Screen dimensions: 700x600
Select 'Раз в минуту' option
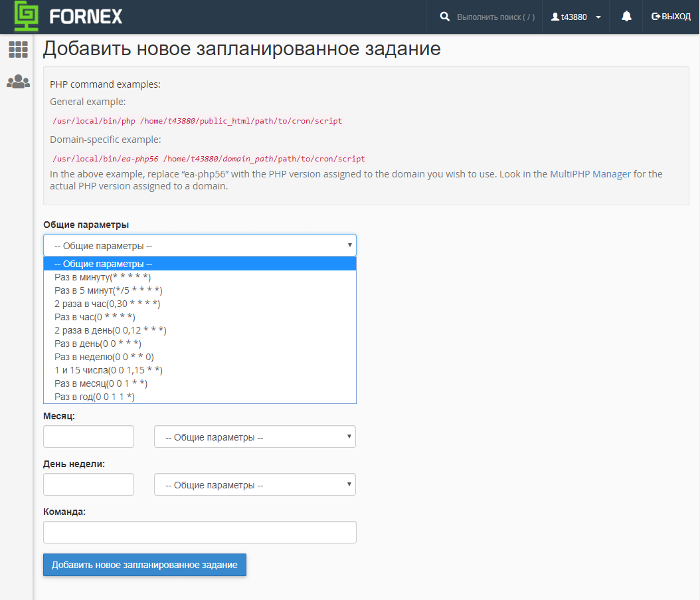tap(103, 277)
